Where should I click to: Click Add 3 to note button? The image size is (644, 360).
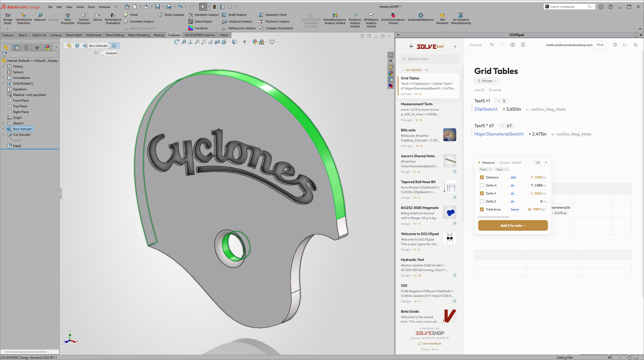(513, 226)
